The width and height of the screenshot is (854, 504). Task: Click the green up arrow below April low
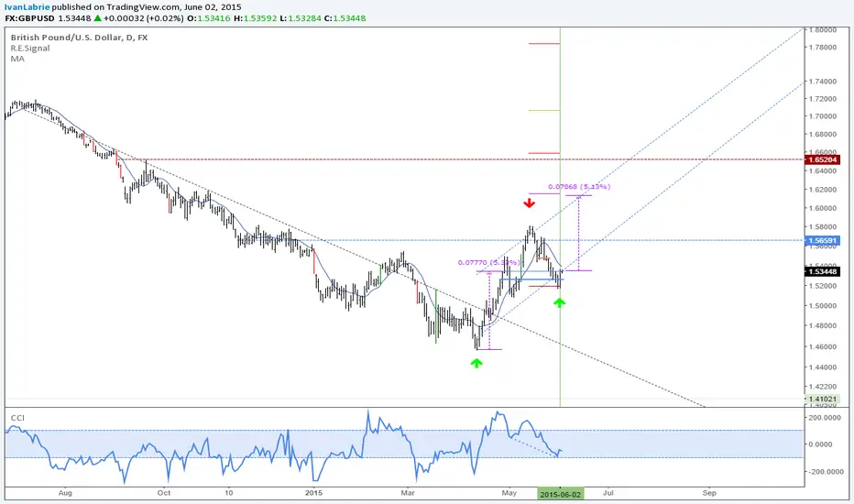(476, 363)
